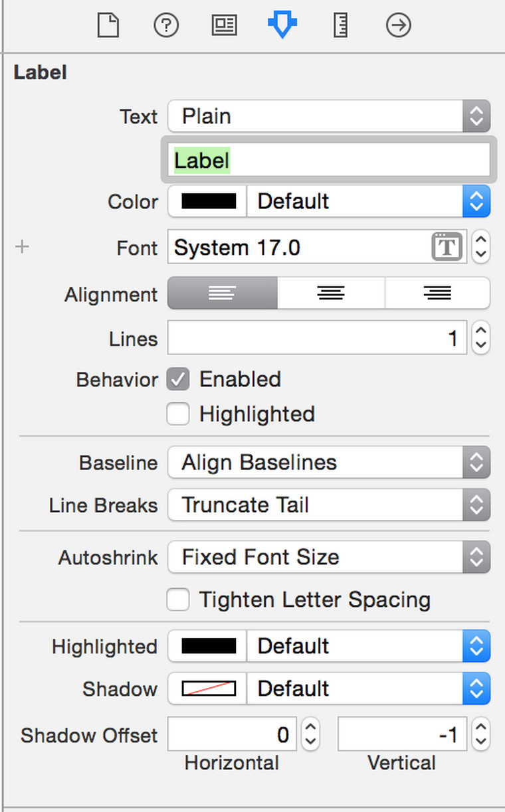The image size is (505, 812).
Task: Click the add variation plus next to Font
Action: 23,247
